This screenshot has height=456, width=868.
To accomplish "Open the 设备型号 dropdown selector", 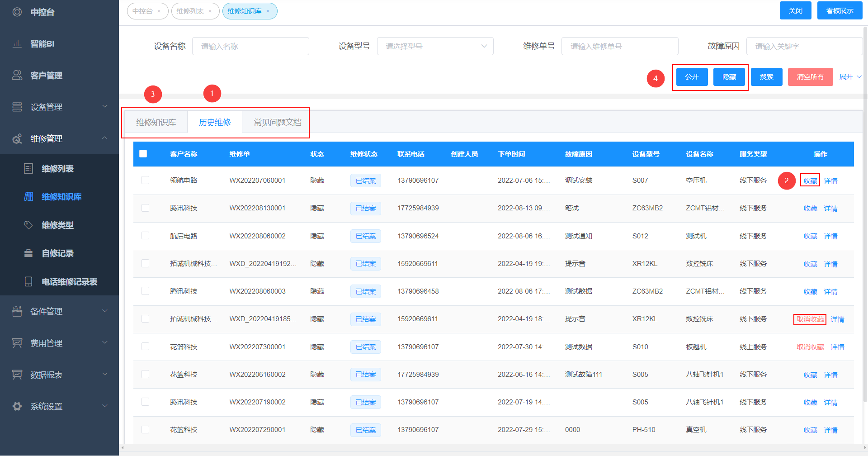I will click(x=435, y=46).
